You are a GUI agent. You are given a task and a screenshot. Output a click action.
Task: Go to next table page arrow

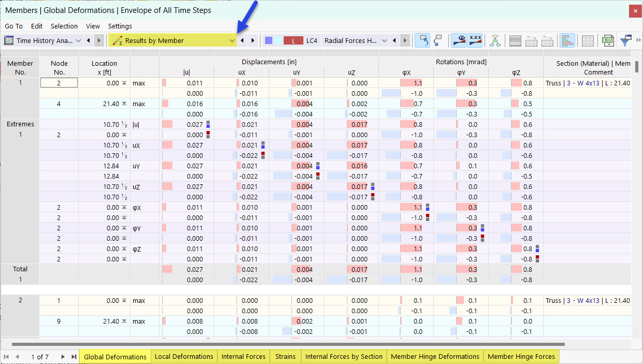[63, 356]
